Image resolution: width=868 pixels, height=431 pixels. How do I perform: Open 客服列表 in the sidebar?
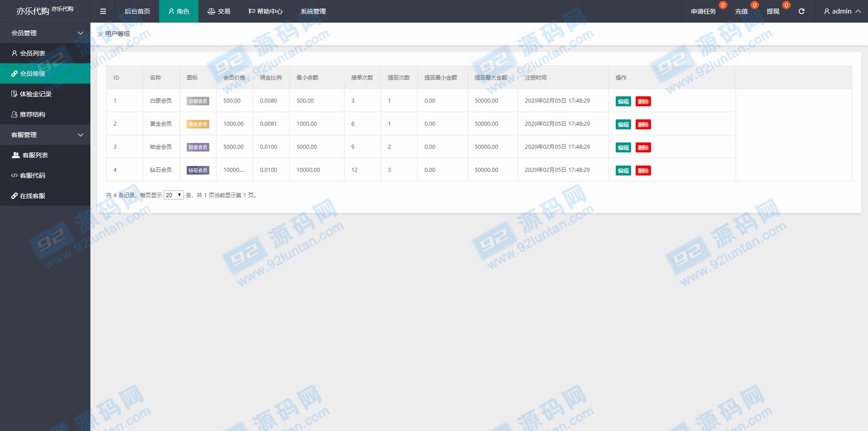click(45, 155)
